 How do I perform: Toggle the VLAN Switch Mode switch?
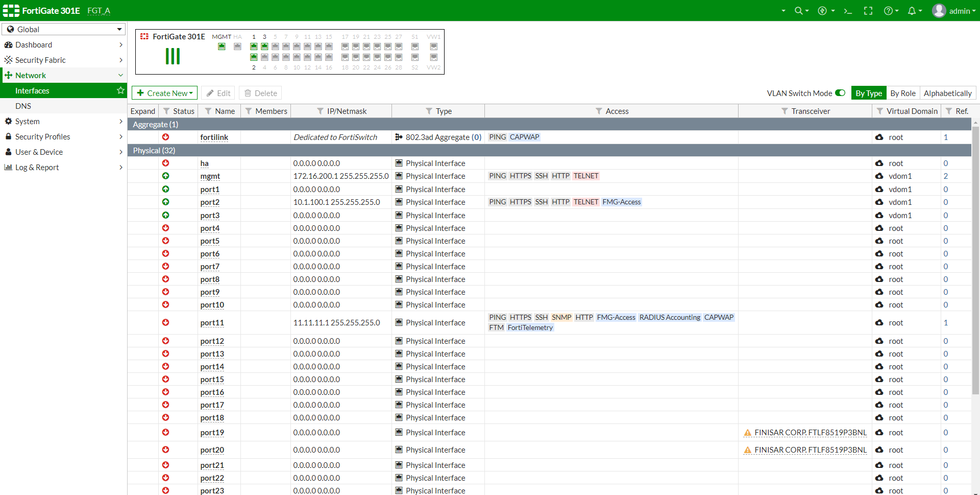pos(840,93)
